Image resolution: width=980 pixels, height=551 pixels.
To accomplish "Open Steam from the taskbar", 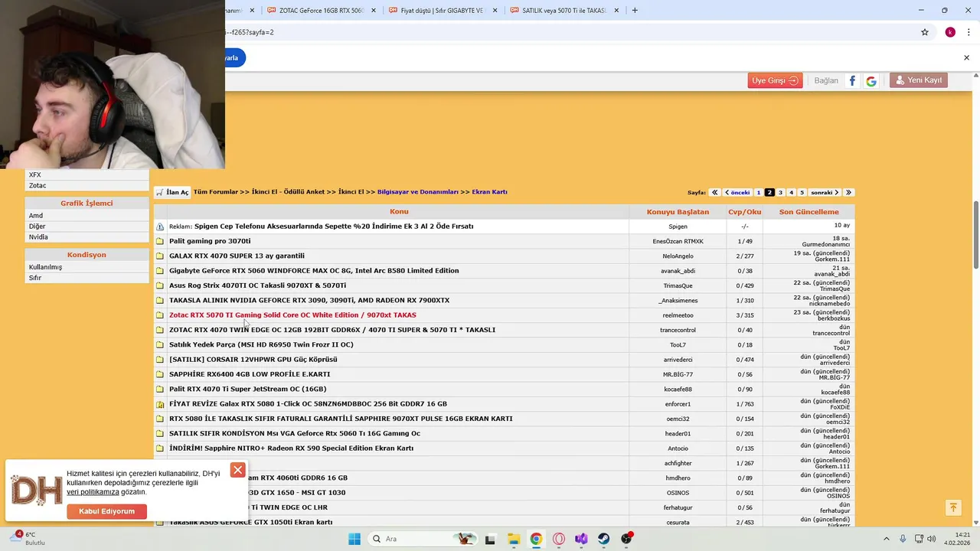I will coord(604,539).
